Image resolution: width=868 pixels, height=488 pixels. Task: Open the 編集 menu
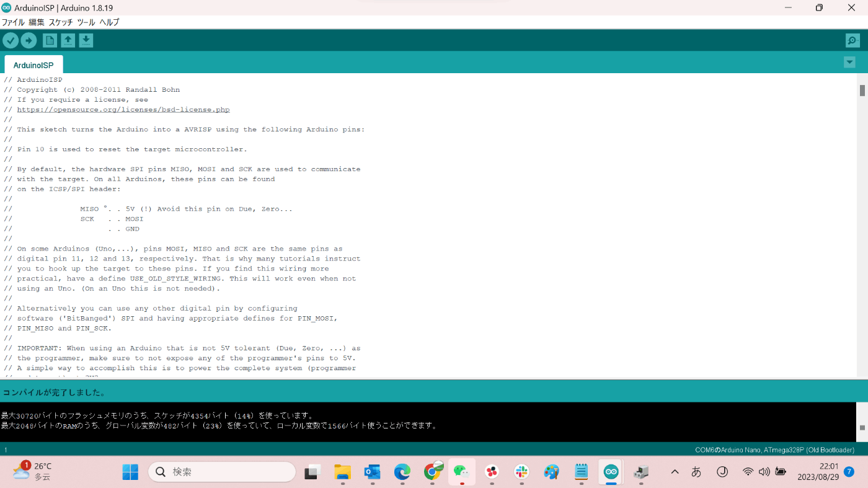click(37, 22)
